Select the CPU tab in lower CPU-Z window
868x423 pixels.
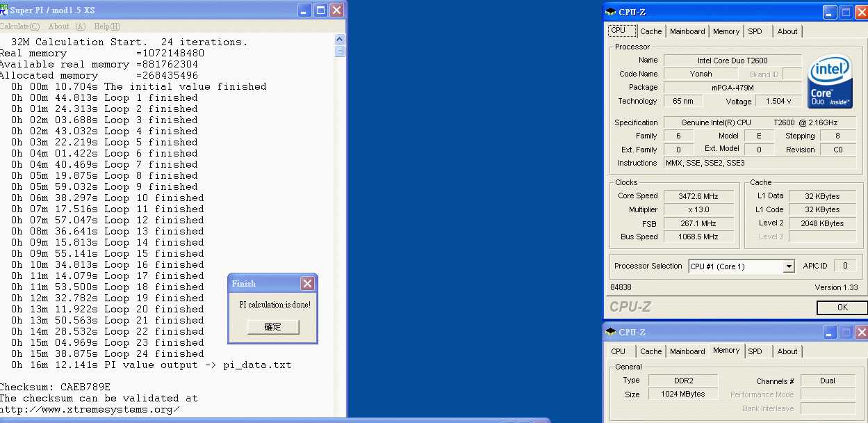point(618,351)
